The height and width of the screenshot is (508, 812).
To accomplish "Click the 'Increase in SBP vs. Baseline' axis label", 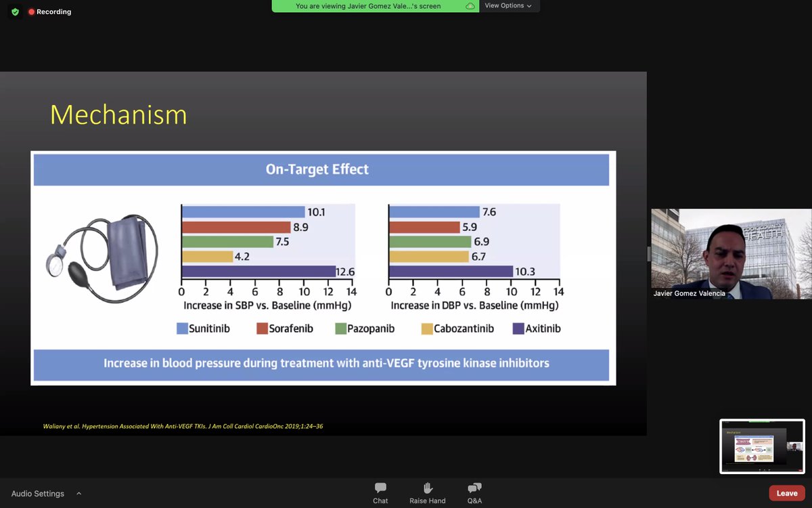I will click(267, 305).
